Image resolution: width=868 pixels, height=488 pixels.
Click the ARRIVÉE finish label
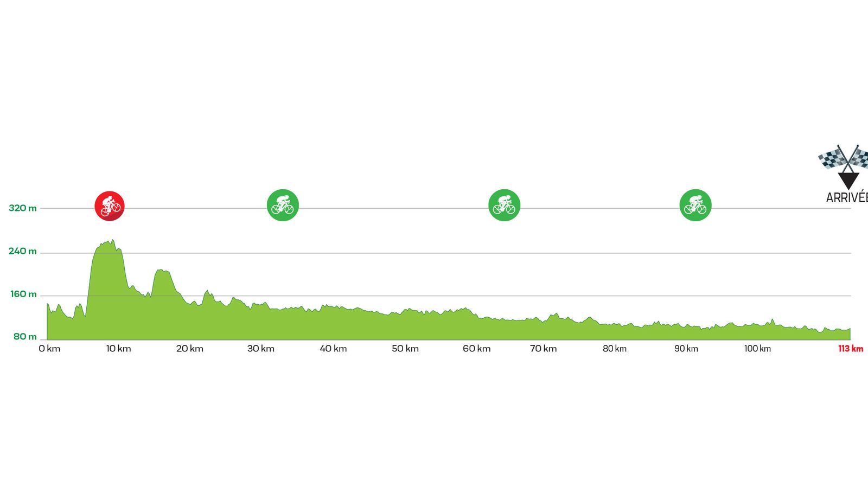point(846,198)
